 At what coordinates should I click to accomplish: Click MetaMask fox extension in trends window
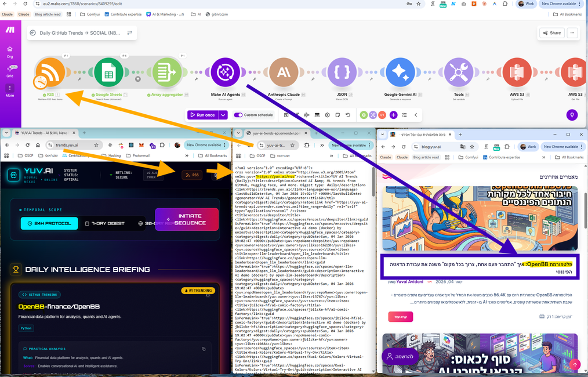tap(141, 145)
